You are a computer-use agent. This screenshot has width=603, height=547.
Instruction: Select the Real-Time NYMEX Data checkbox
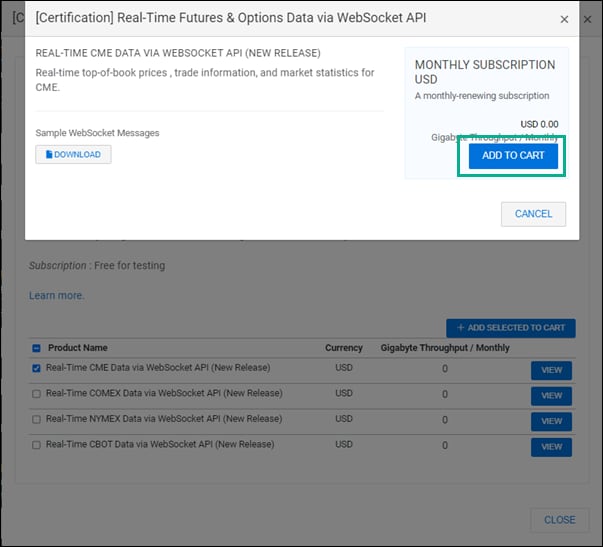[x=37, y=420]
